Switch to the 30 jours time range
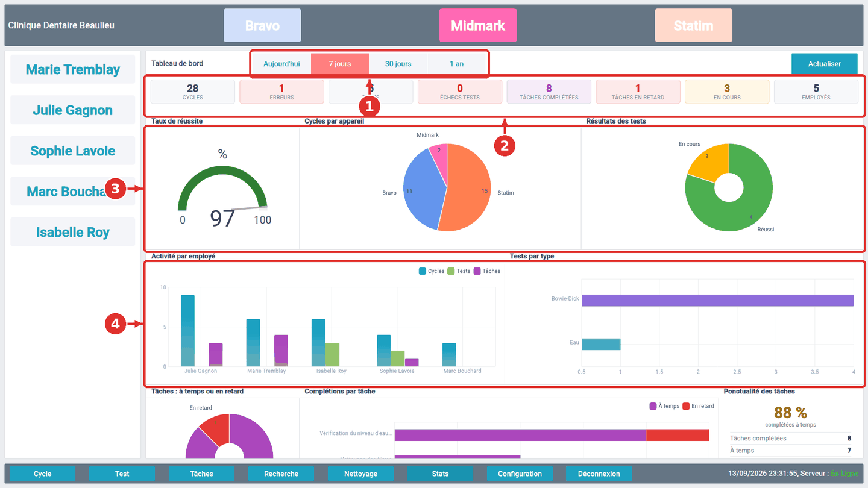 [398, 64]
